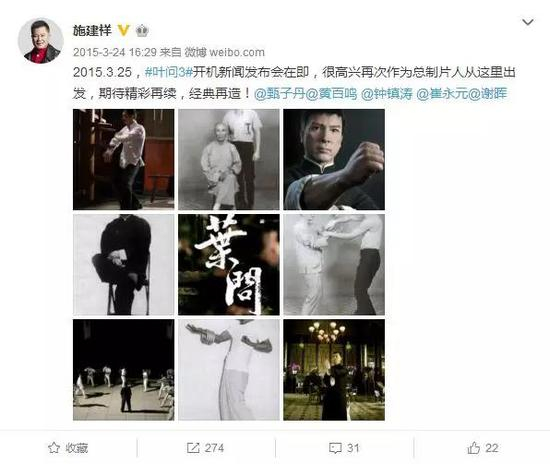Click the 施建祥 profile avatar
The height and width of the screenshot is (464, 550).
click(x=41, y=41)
